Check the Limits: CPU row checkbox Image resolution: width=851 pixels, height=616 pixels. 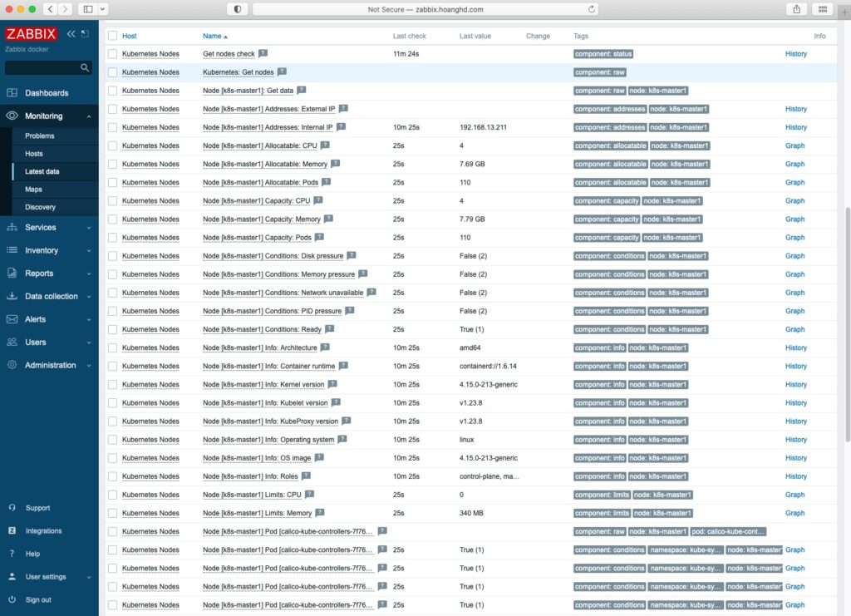tap(112, 495)
